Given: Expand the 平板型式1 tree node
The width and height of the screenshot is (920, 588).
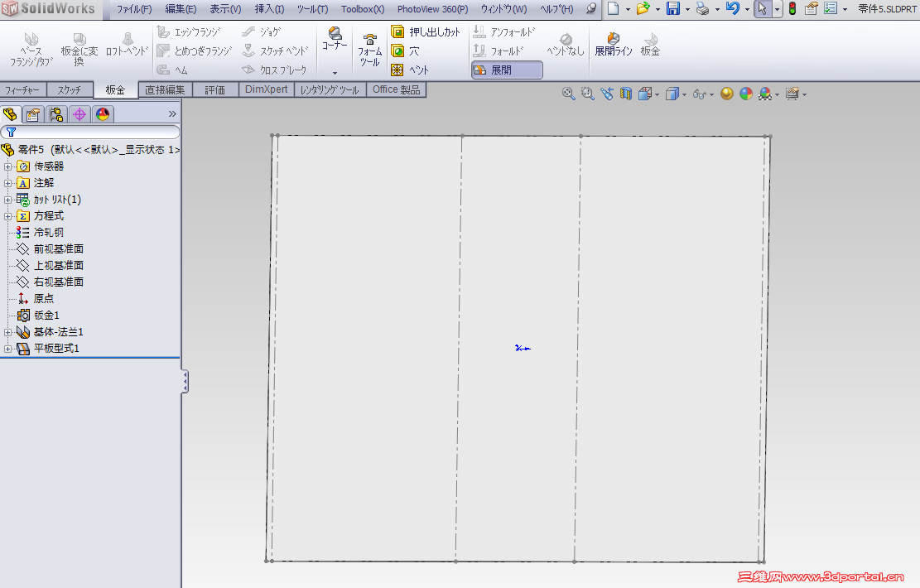Looking at the screenshot, I should click(7, 349).
